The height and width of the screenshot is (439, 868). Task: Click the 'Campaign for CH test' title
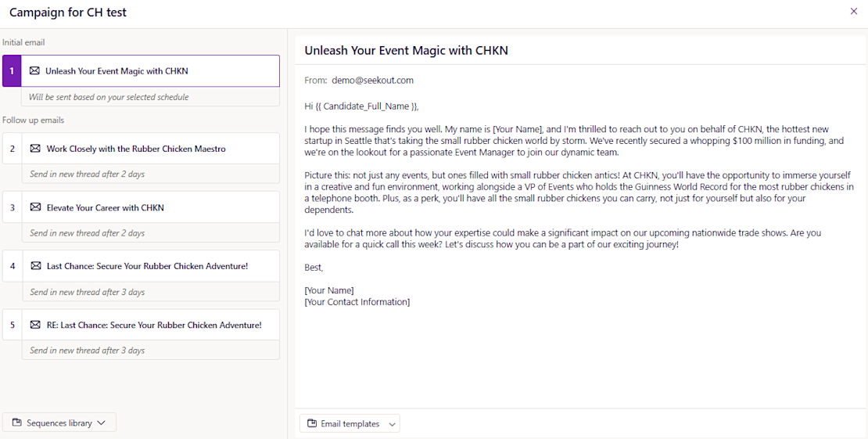coord(67,13)
